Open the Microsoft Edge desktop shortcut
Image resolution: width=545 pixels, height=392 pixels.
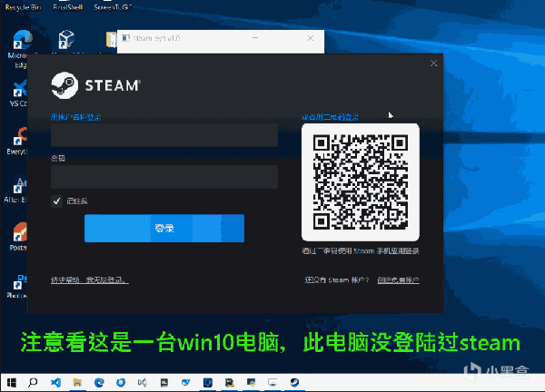21,40
